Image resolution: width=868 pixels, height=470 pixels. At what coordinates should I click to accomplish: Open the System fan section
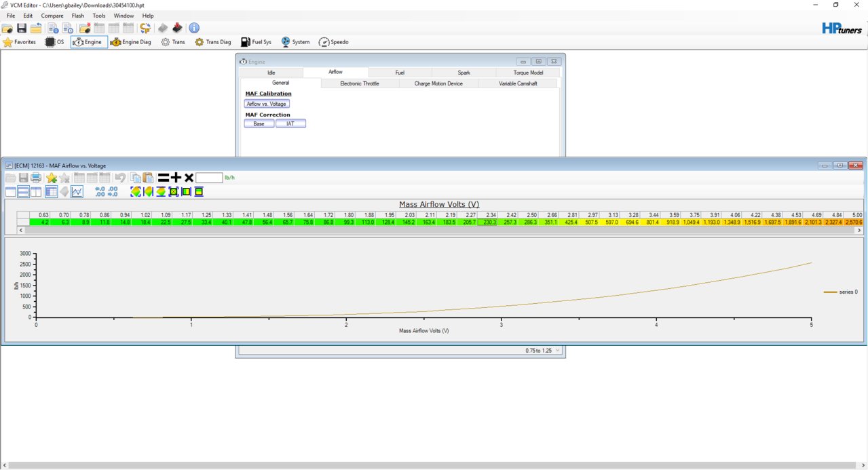[295, 42]
